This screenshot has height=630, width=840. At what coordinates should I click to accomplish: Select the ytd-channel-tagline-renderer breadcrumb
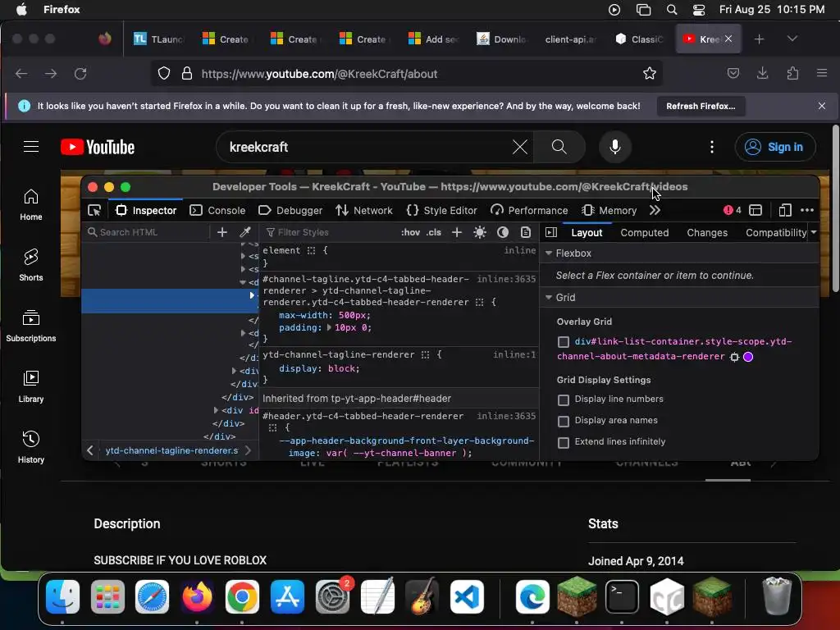tap(172, 450)
